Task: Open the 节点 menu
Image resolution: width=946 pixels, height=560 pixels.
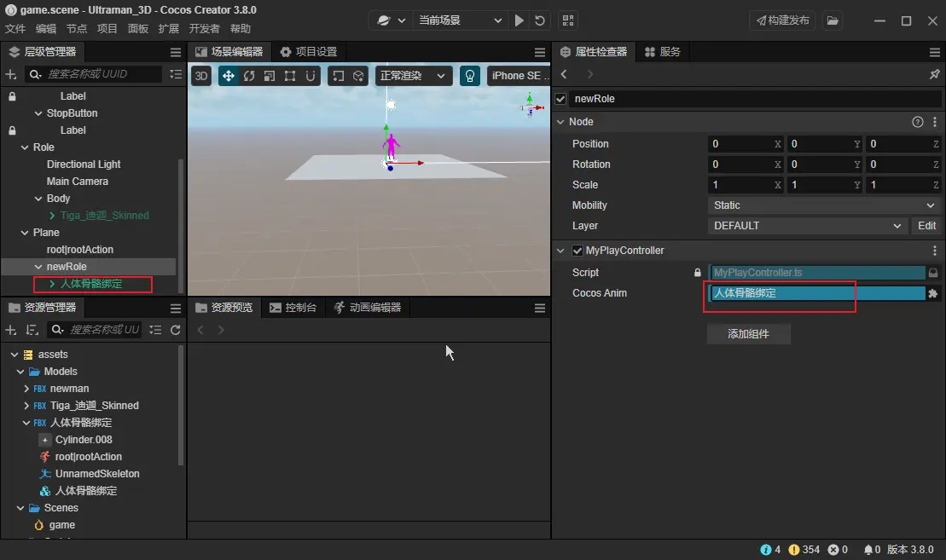Action: click(77, 29)
